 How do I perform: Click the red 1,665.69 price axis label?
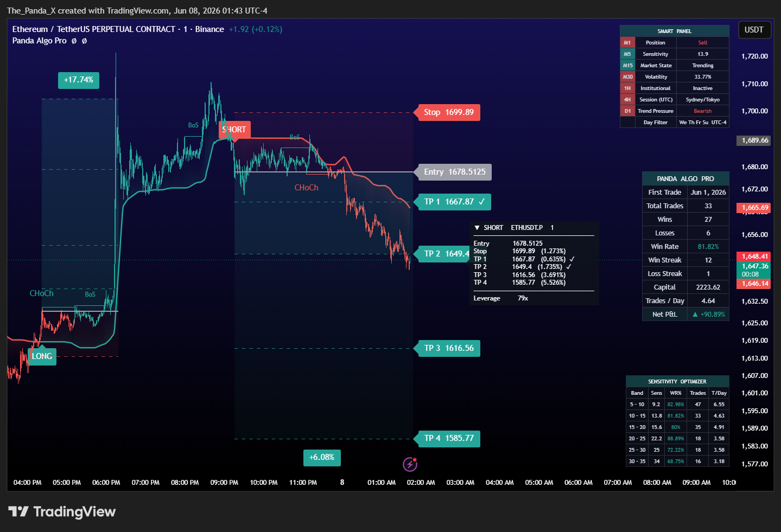tap(755, 208)
